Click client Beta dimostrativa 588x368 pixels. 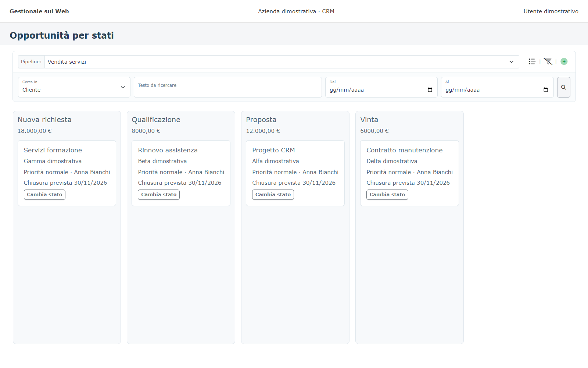(162, 161)
